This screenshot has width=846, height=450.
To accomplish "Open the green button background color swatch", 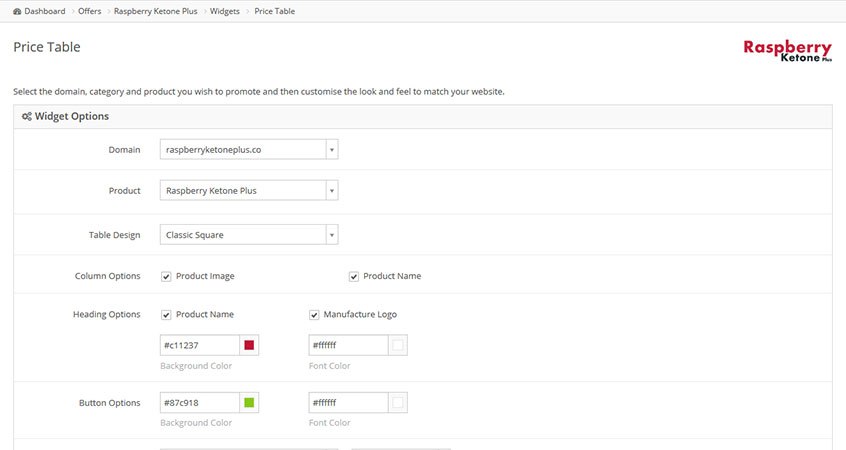I will point(249,403).
